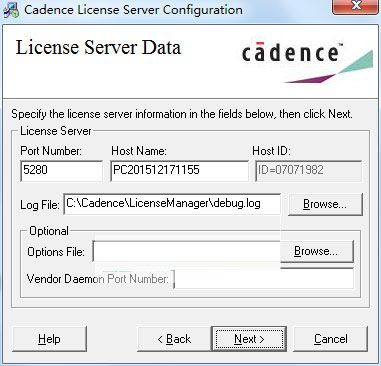Open the Help button

(x=49, y=339)
